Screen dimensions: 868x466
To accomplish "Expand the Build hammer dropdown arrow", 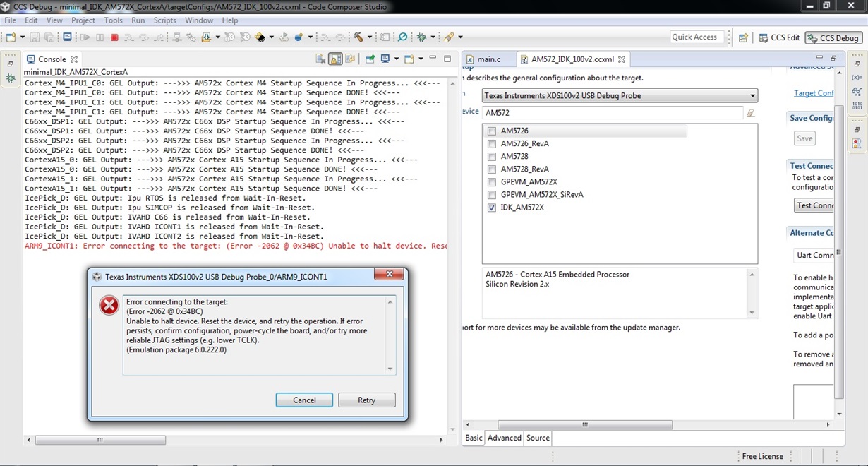I will [369, 37].
